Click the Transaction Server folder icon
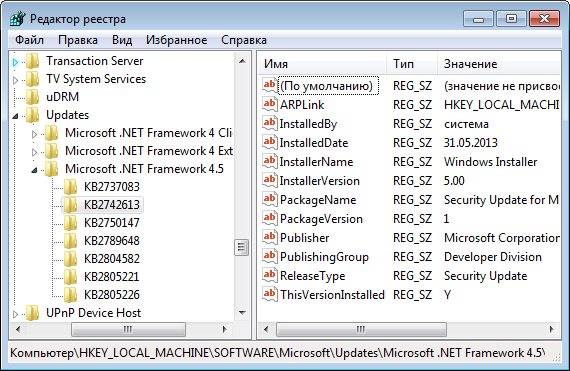The height and width of the screenshot is (371, 570). pos(33,61)
